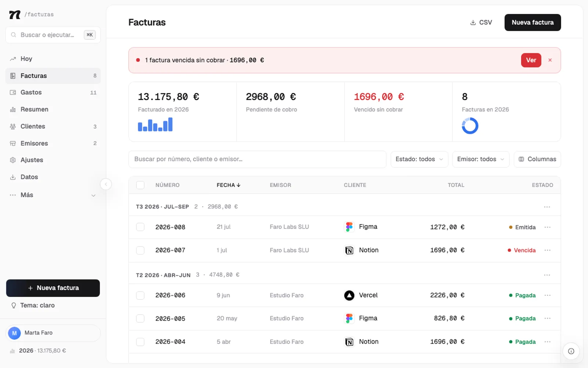Go to Hoy in sidebar

pyautogui.click(x=53, y=59)
